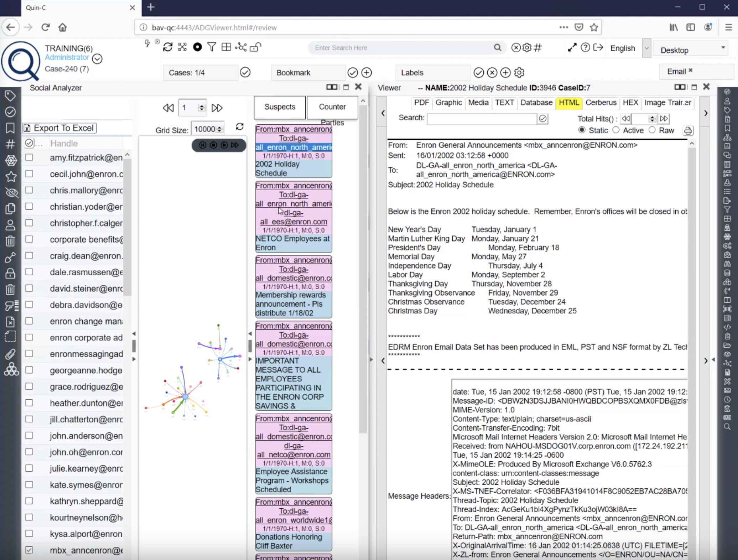Click the paperclip attachment icon in left sidebar
738x560 pixels.
point(10,354)
